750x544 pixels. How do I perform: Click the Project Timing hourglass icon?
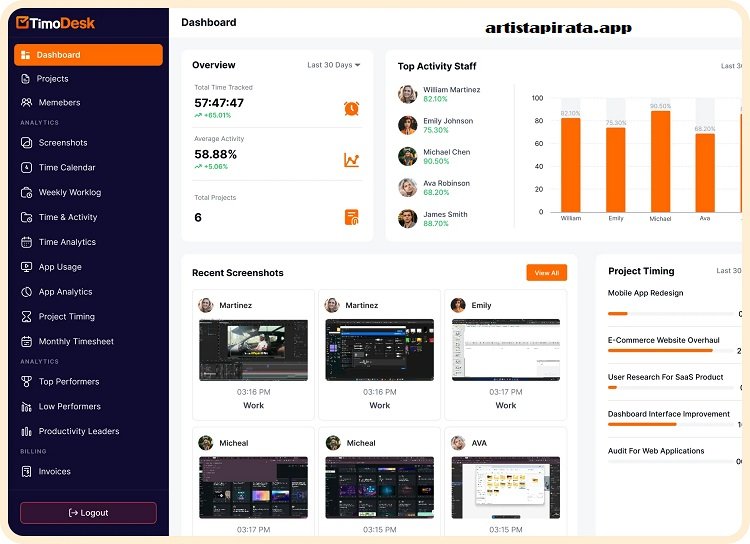(26, 317)
